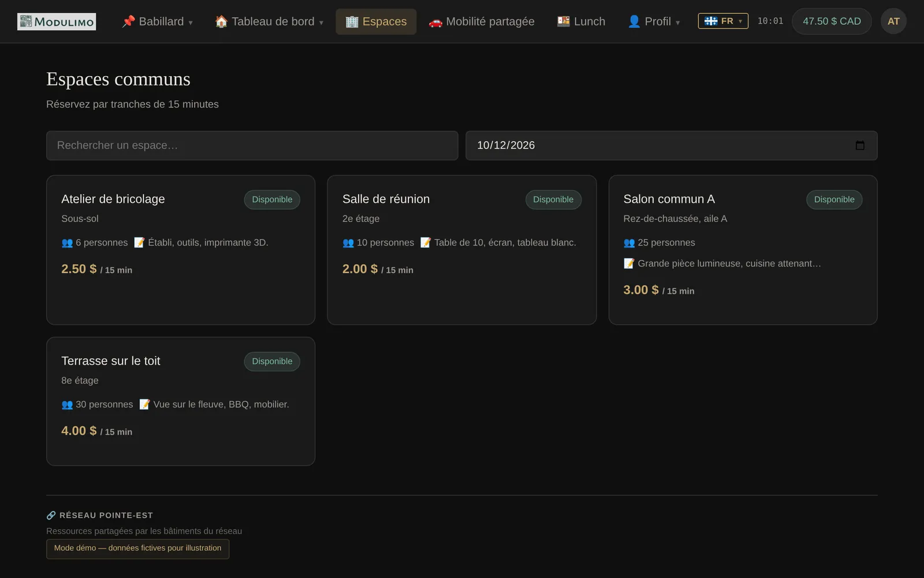The image size is (924, 578).
Task: Focus the Rechercher un espace search field
Action: coord(252,146)
